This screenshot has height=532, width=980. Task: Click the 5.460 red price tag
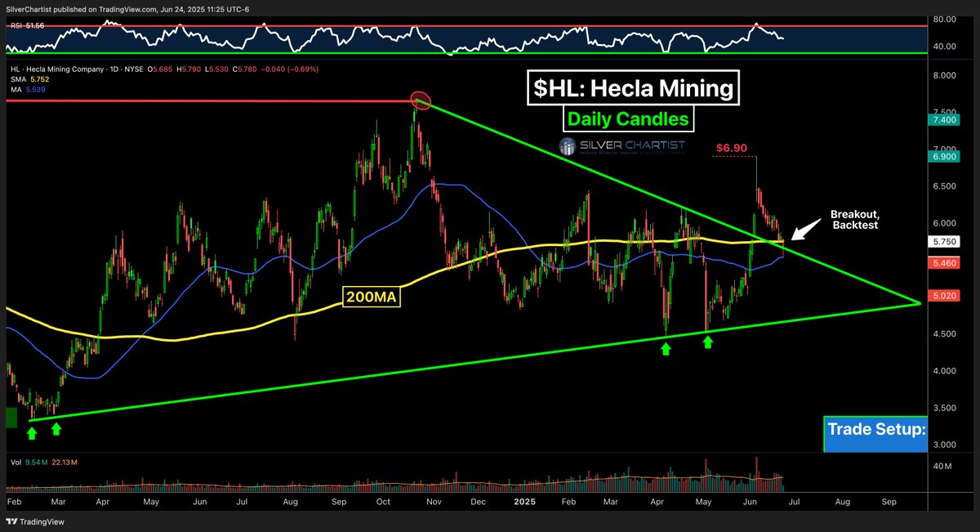944,263
